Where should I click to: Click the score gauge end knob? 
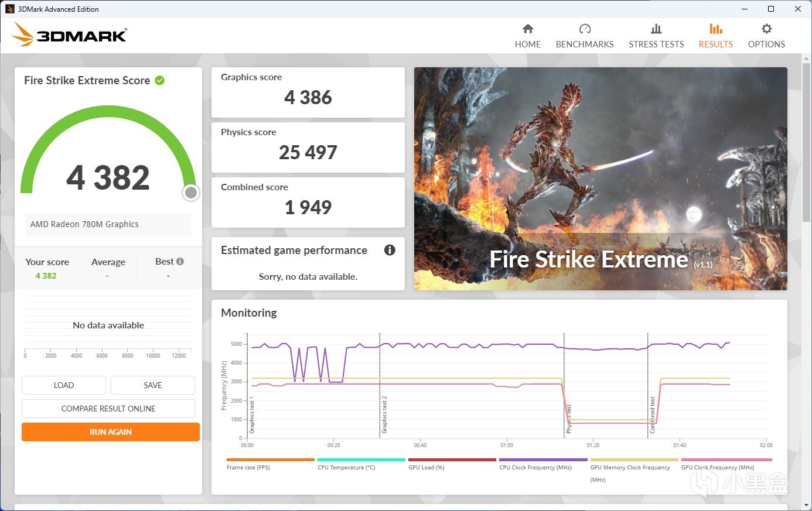[190, 193]
